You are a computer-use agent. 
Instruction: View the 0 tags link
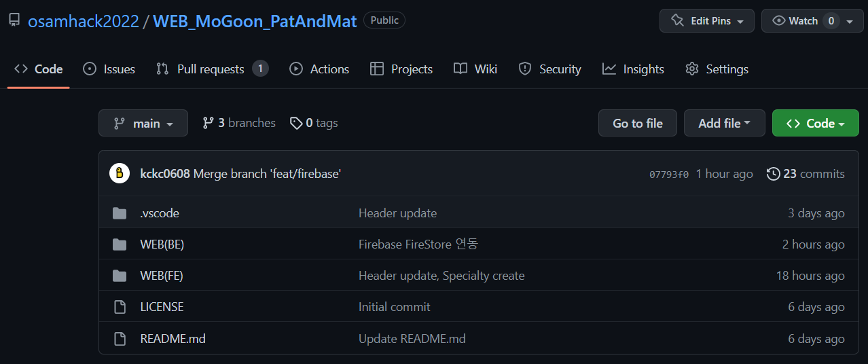click(314, 123)
